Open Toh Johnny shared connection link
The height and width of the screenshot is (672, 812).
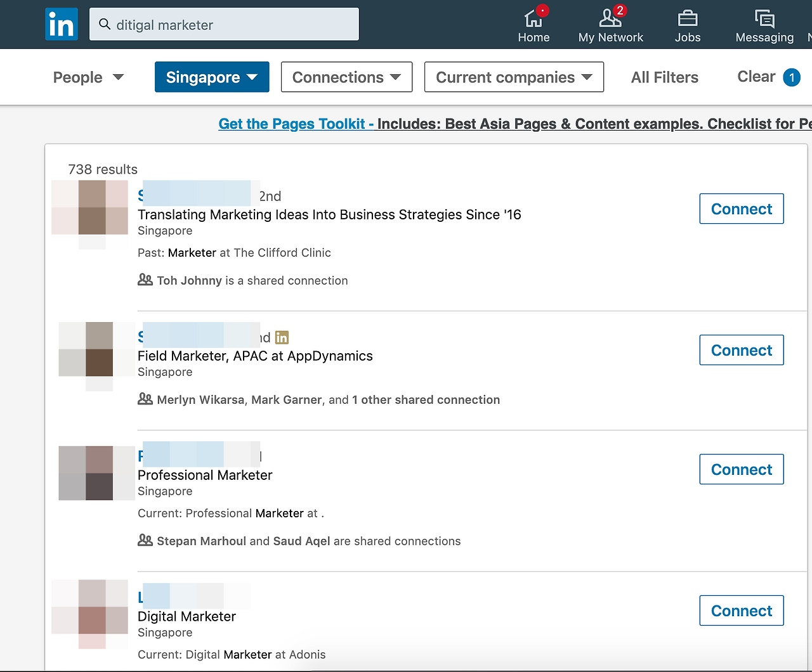190,280
